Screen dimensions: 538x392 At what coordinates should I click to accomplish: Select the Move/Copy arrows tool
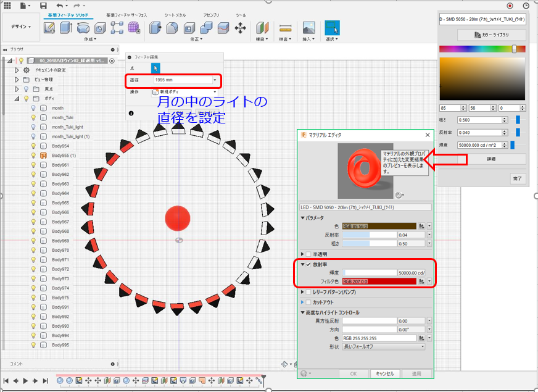point(240,28)
